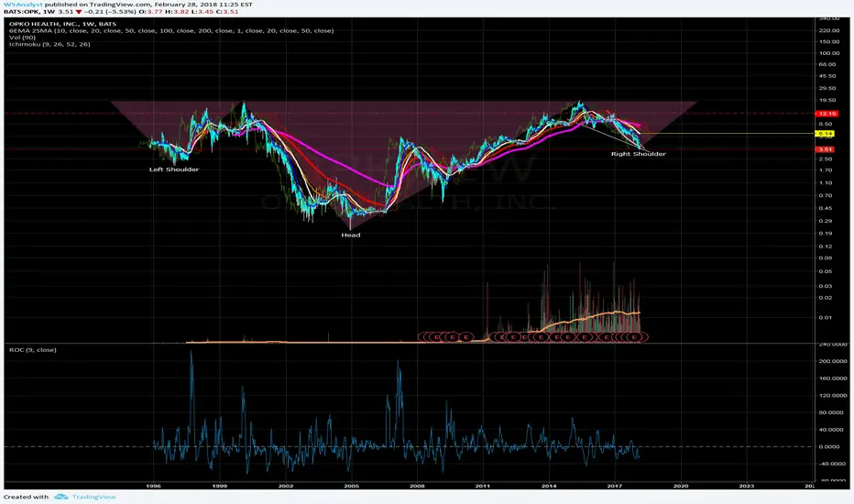This screenshot has width=854, height=504.
Task: Click the 1999 label on time axis
Action: click(x=220, y=486)
